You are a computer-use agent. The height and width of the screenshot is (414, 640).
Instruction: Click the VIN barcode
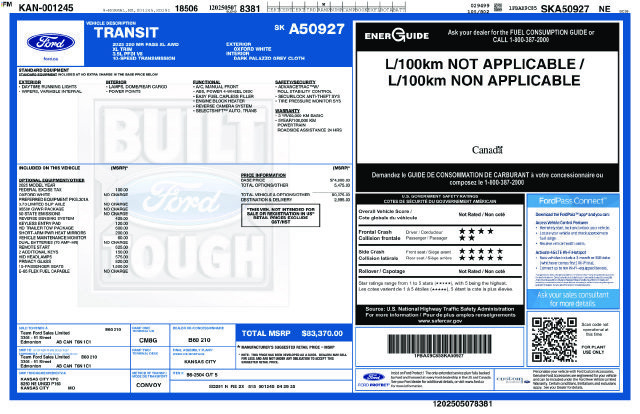tap(439, 343)
